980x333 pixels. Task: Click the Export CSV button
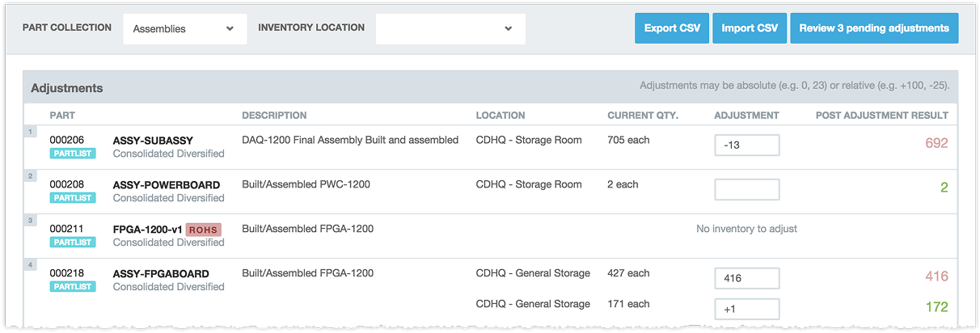click(x=672, y=28)
